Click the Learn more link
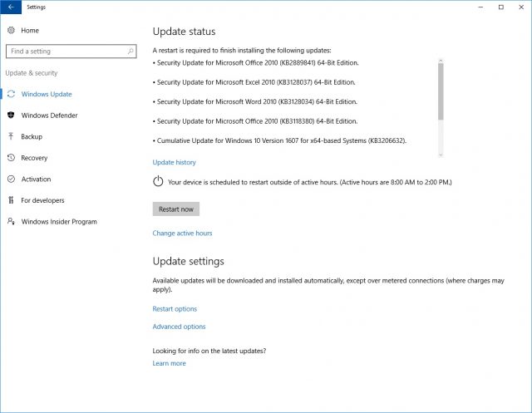The width and height of the screenshot is (532, 413). click(x=169, y=363)
